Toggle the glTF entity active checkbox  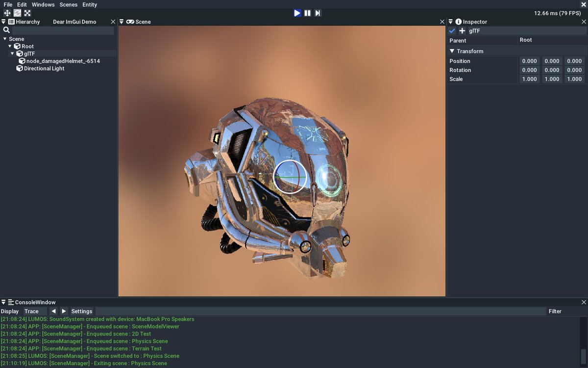point(452,30)
